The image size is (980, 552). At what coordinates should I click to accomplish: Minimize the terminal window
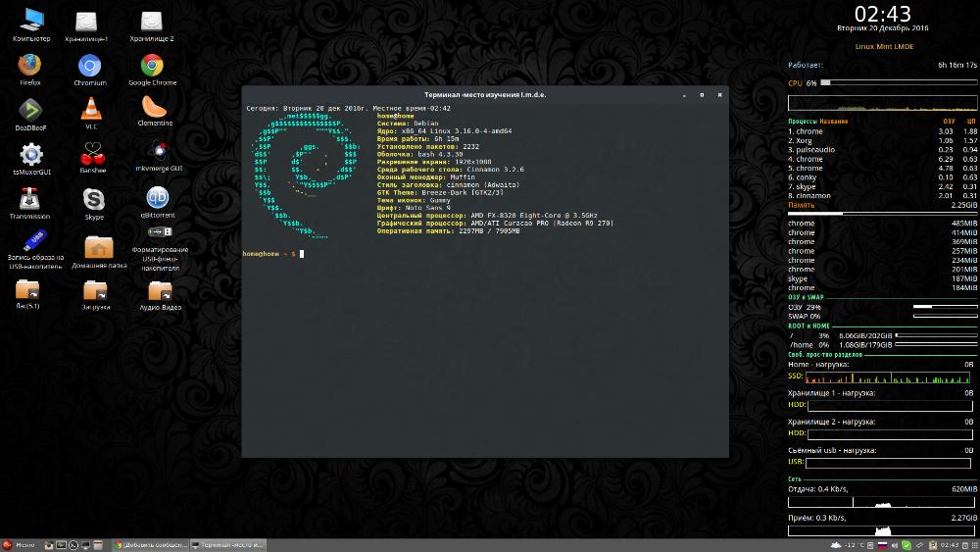684,95
